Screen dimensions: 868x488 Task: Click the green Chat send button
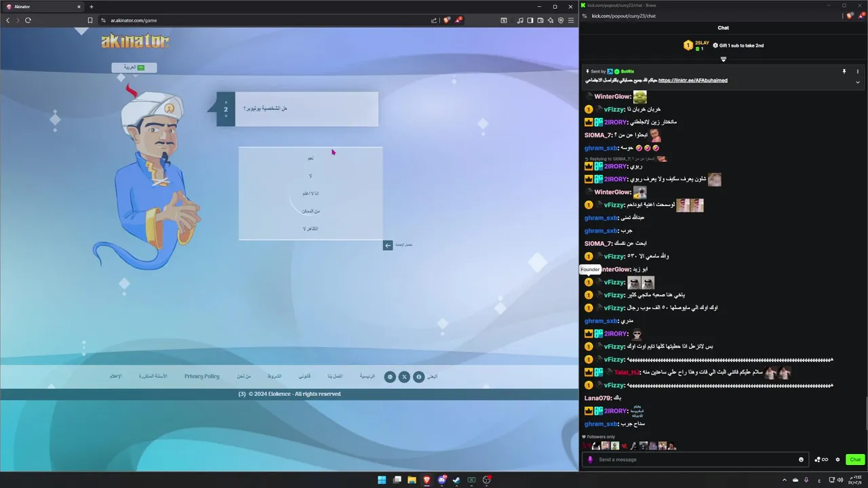855,460
